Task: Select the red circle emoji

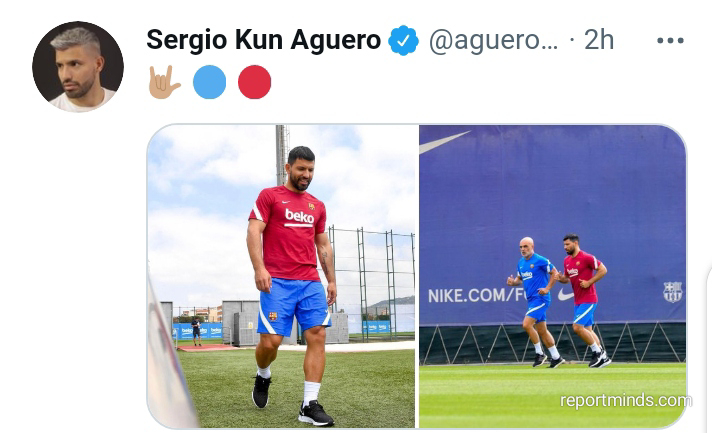Action: [254, 82]
